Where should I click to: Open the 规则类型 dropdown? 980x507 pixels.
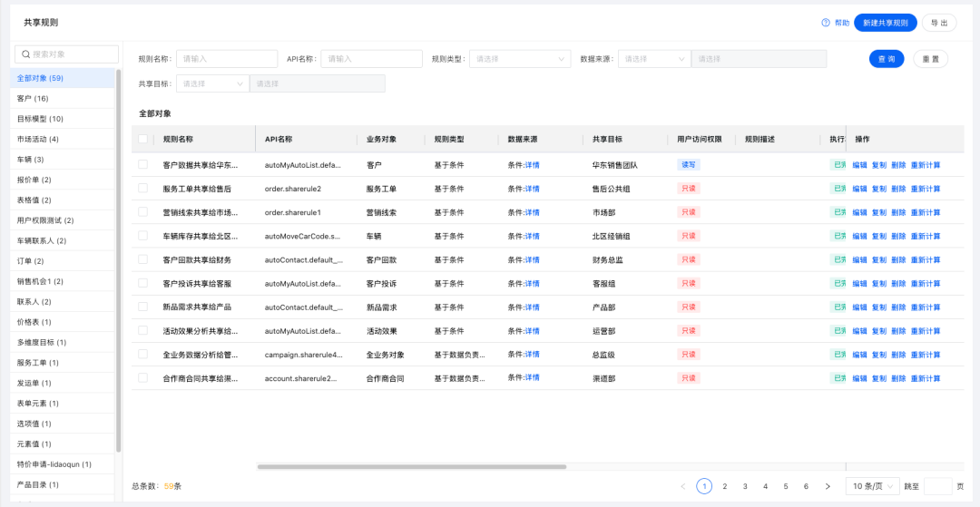point(520,59)
